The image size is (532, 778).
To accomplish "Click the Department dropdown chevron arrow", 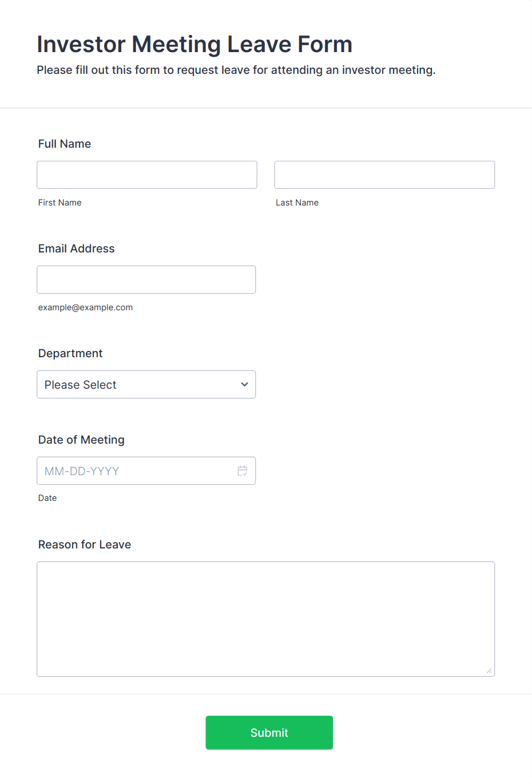I will [x=244, y=385].
